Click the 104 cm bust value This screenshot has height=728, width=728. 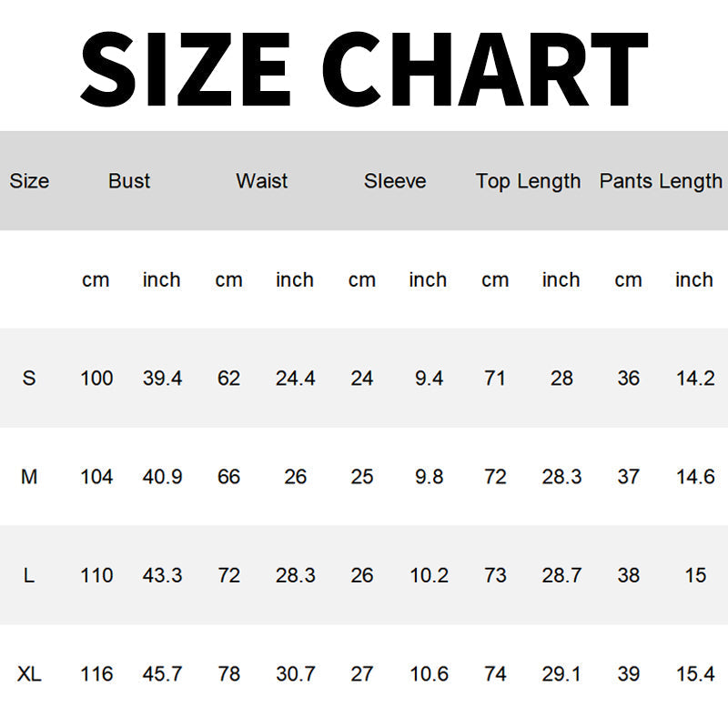pos(96,476)
